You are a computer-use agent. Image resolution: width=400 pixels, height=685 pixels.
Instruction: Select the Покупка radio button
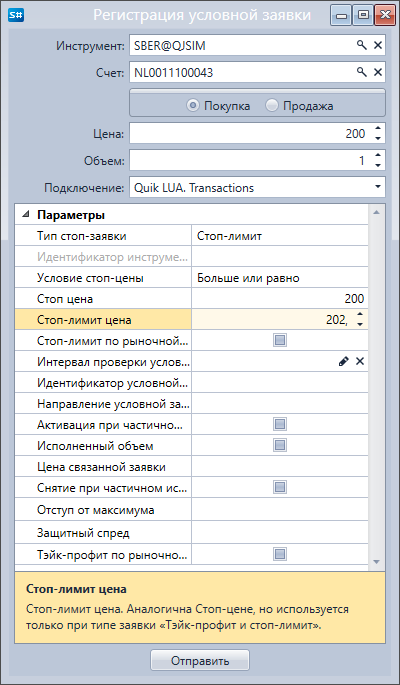(x=192, y=106)
